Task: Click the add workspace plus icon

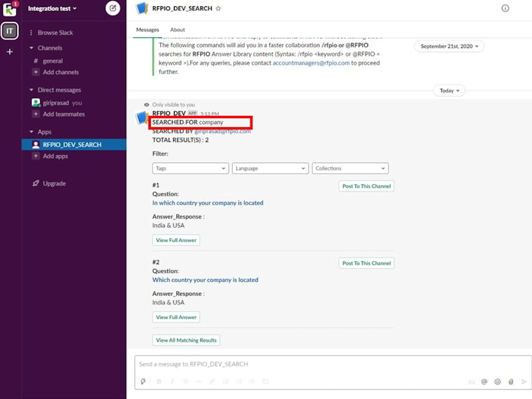Action: 10,52
